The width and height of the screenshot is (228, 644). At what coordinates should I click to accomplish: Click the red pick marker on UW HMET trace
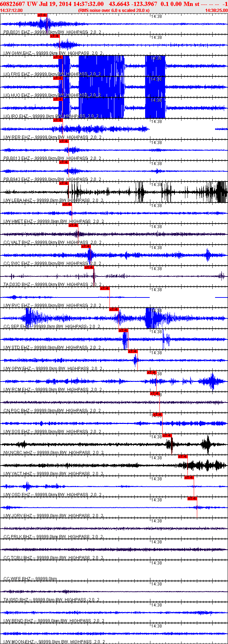67,204
